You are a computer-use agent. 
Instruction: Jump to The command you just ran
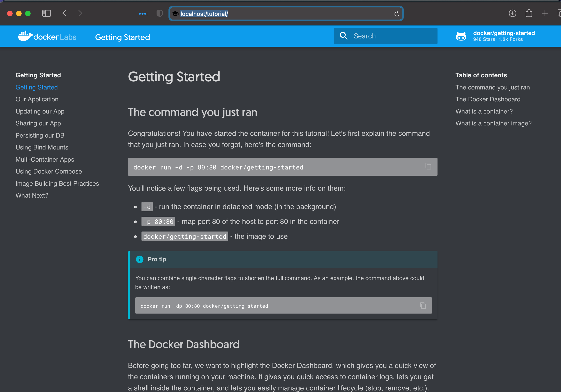coord(492,87)
